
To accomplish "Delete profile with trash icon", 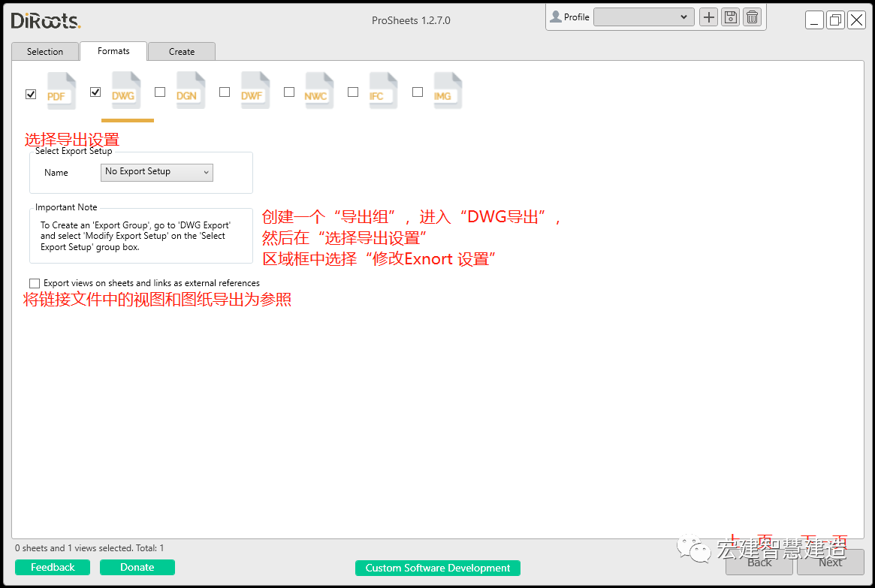I will [753, 17].
